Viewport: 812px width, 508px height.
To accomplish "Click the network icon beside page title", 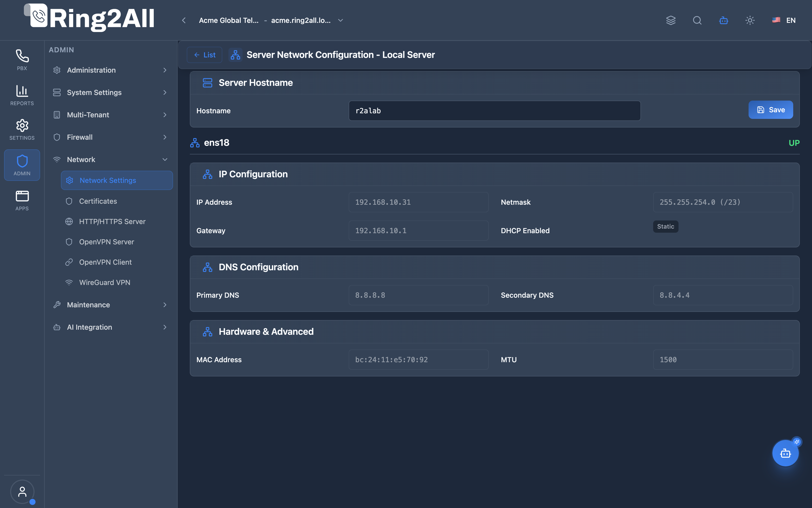I will (235, 55).
